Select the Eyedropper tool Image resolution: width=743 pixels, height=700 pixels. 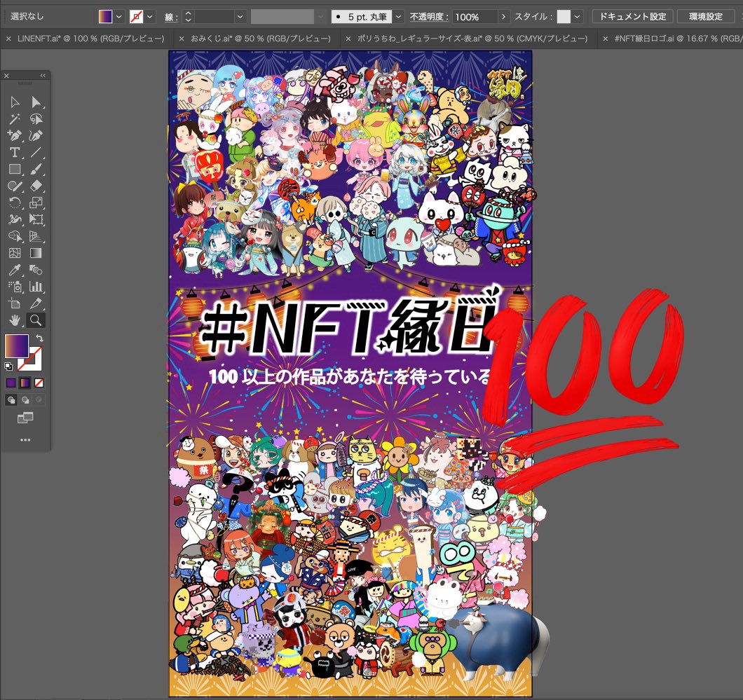click(15, 270)
